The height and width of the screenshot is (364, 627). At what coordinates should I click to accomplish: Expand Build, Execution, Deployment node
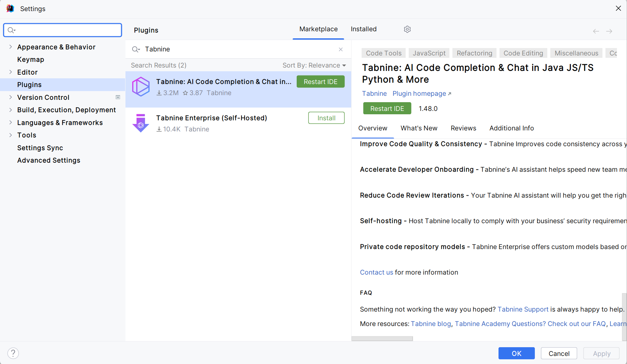[10, 110]
